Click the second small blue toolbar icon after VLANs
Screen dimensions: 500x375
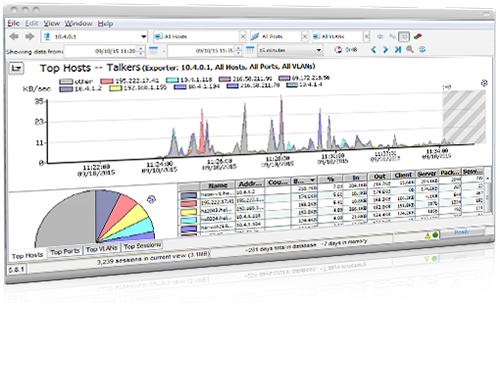point(393,36)
